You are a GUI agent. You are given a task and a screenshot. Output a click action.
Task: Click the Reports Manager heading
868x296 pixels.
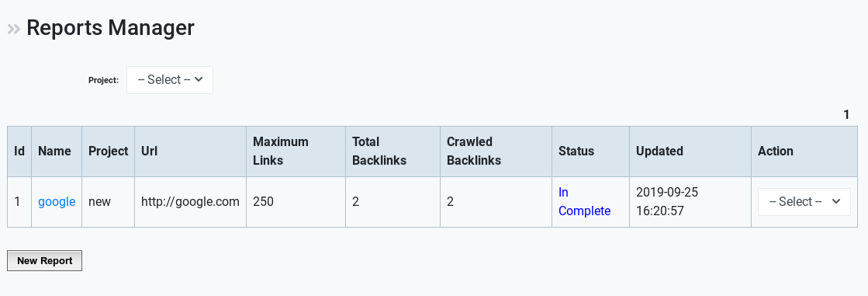(x=110, y=28)
